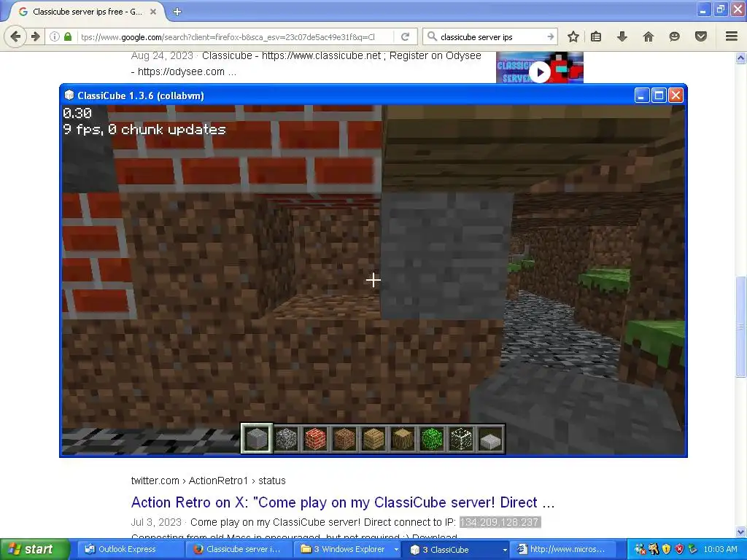Reload the current Google page

[406, 36]
